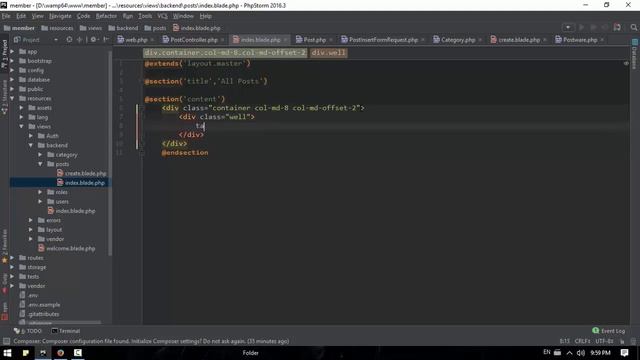Screen dimensions: 640x360
Task: Open the Windows notification center
Action: (624, 353)
